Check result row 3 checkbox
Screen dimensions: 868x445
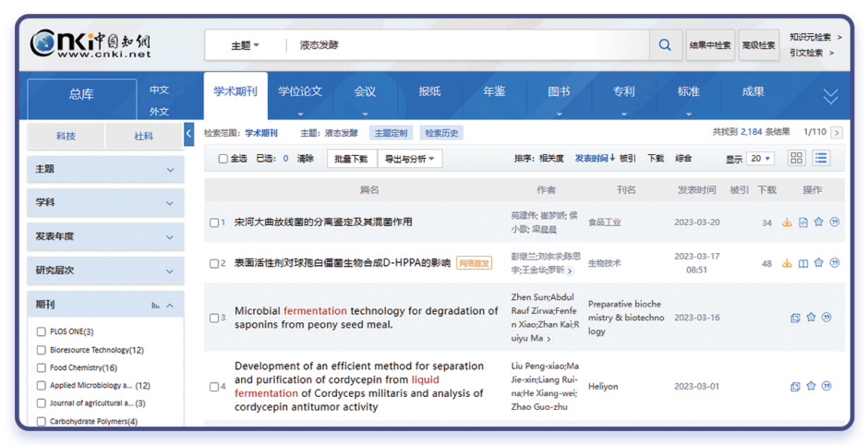coord(214,318)
